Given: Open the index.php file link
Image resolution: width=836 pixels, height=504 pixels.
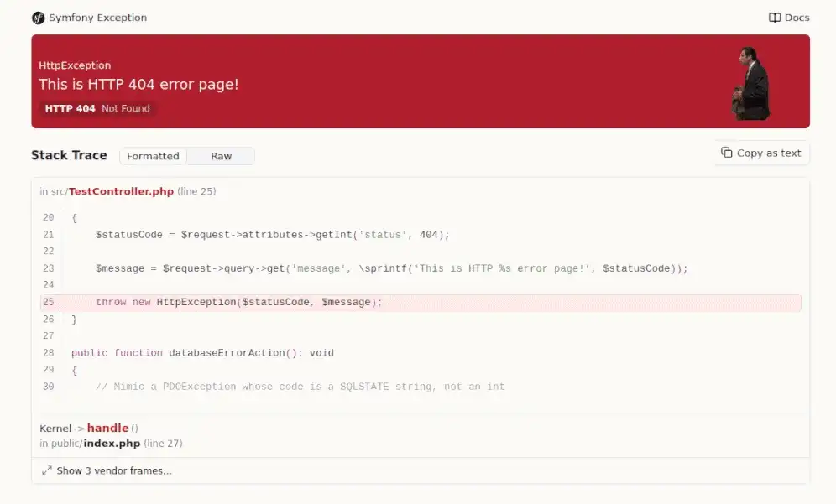Looking at the screenshot, I should point(112,444).
